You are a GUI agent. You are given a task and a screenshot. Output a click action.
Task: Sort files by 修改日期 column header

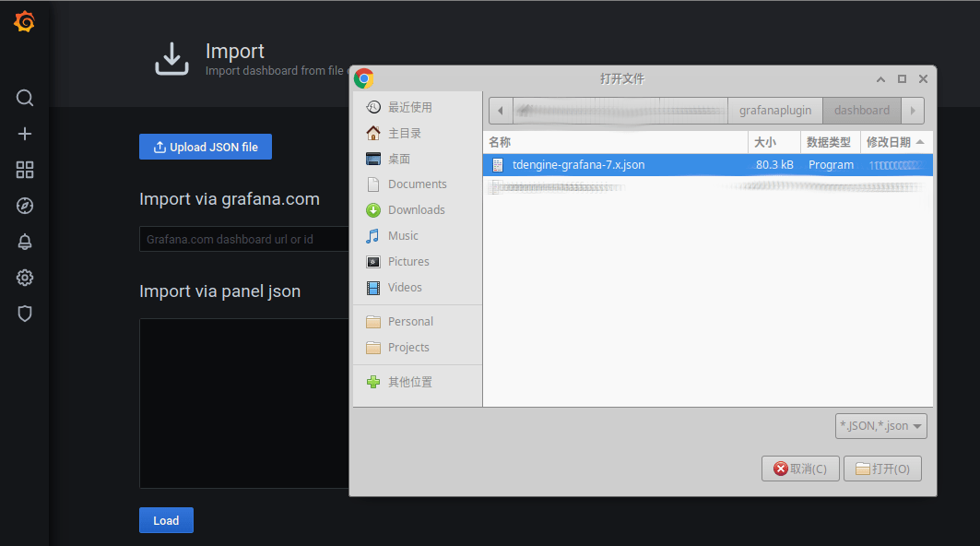point(894,142)
